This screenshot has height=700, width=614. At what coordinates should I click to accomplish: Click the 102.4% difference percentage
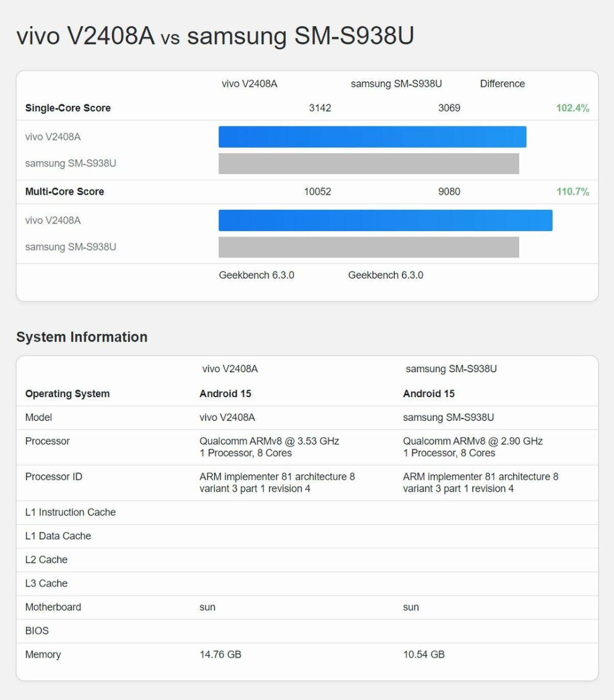tap(572, 108)
